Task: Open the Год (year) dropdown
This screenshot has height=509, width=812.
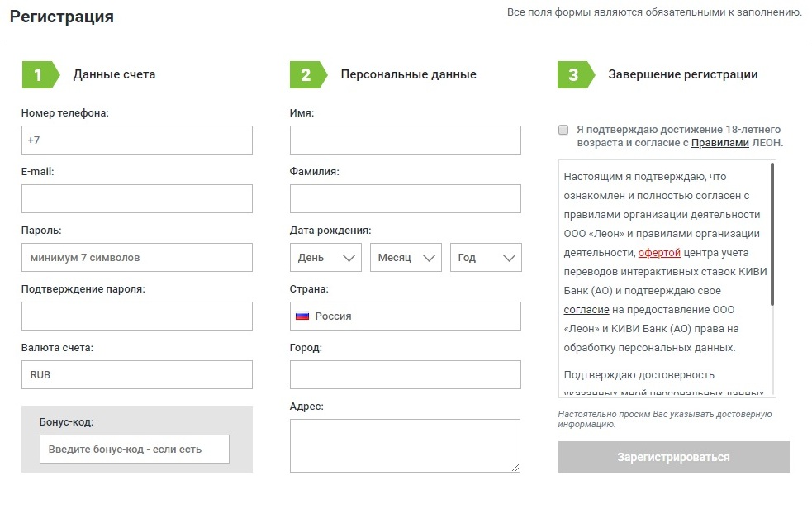Action: 486,258
